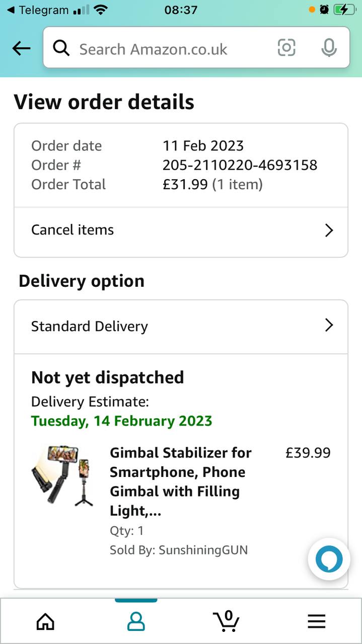Tap the back arrow icon

[21, 48]
